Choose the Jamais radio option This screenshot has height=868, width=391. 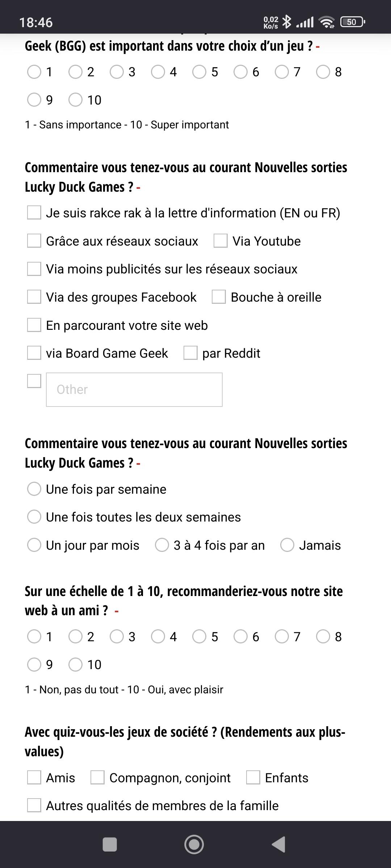click(x=287, y=545)
